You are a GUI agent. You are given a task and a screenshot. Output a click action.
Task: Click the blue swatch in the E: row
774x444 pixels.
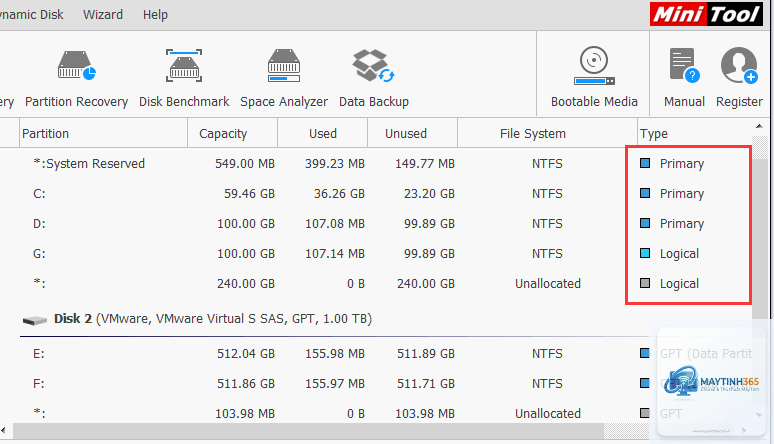click(x=645, y=353)
